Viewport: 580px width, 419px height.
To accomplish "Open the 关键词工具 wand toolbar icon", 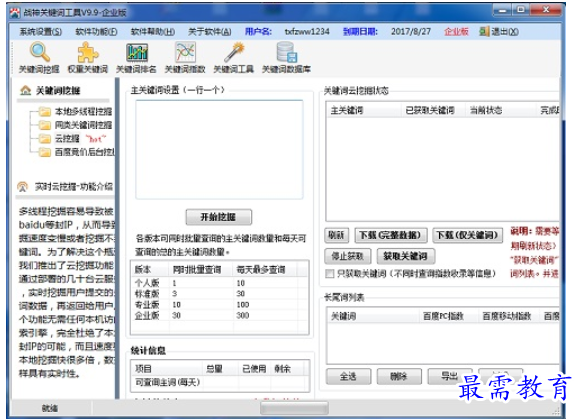I will point(234,52).
